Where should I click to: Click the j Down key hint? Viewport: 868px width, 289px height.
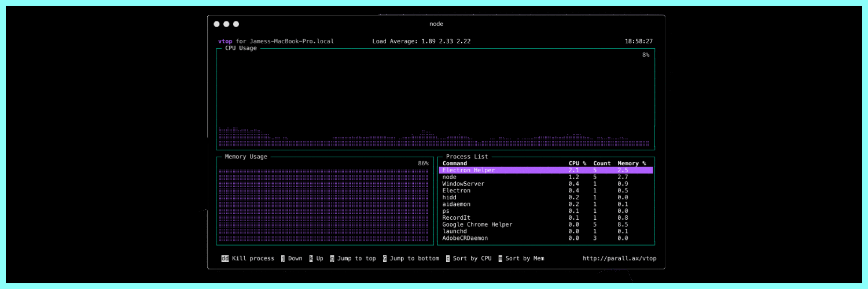(x=292, y=258)
